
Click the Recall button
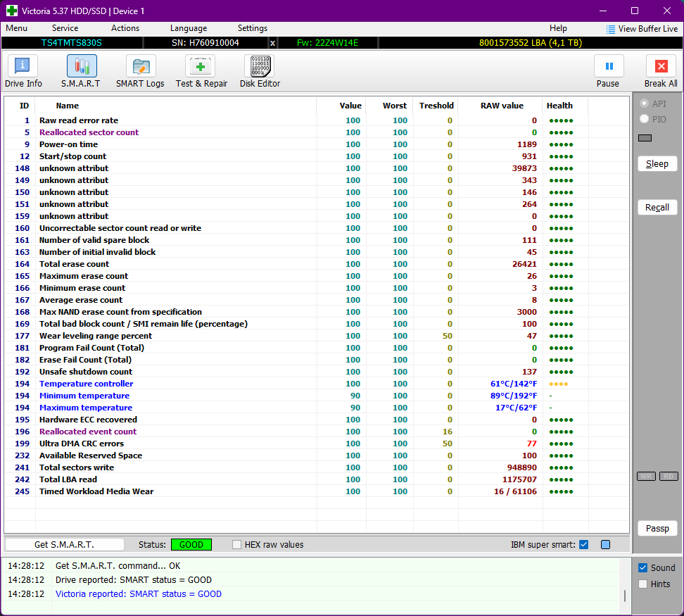657,208
